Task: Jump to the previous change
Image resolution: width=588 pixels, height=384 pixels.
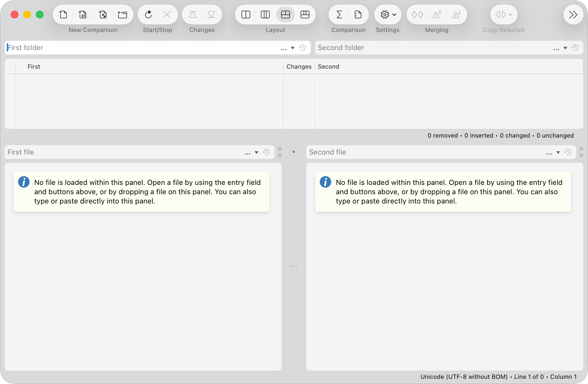Action: [193, 14]
